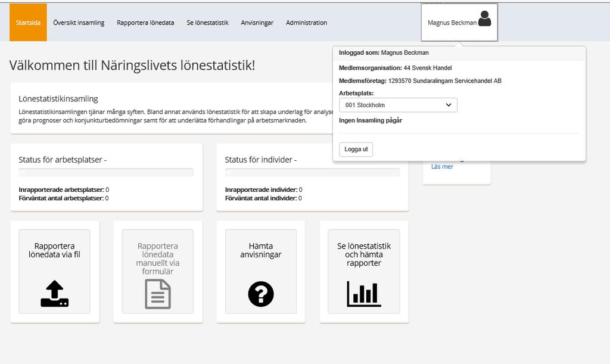Click the Förväntat antal individer: 0 line
The image size is (610, 364).
coord(263,198)
